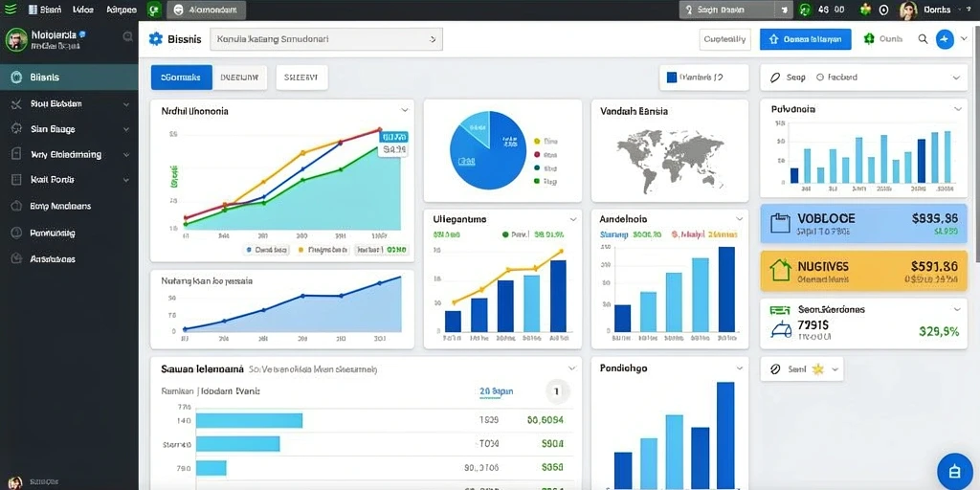Click the yellow star icon near Seml

(817, 369)
